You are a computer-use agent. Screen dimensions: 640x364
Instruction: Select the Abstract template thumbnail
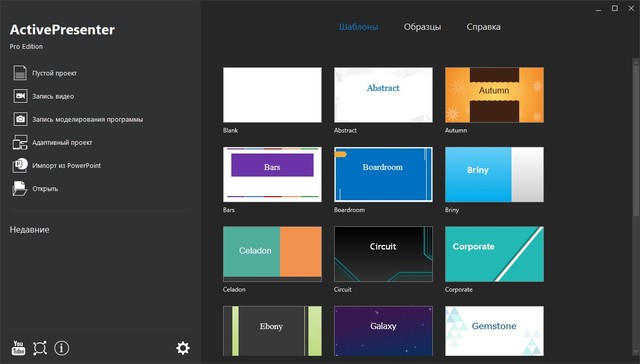[383, 95]
